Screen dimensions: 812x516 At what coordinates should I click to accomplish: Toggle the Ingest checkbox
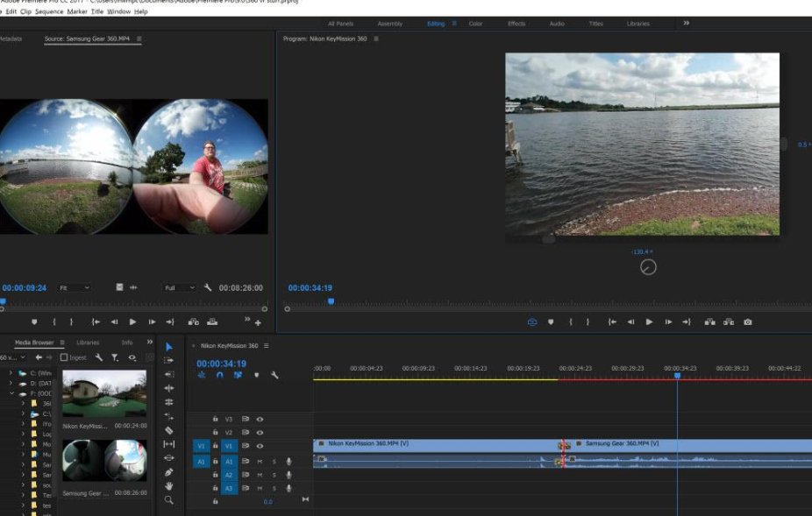(64, 357)
